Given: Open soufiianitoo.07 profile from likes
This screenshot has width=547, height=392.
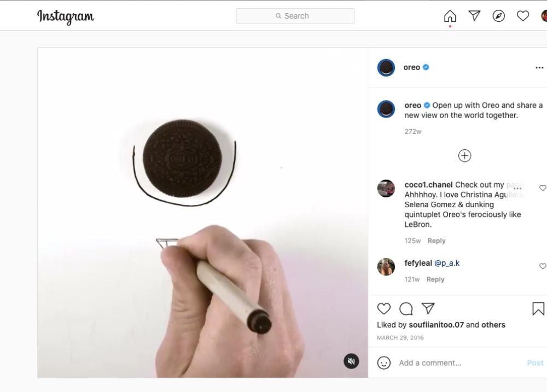Looking at the screenshot, I should point(436,325).
